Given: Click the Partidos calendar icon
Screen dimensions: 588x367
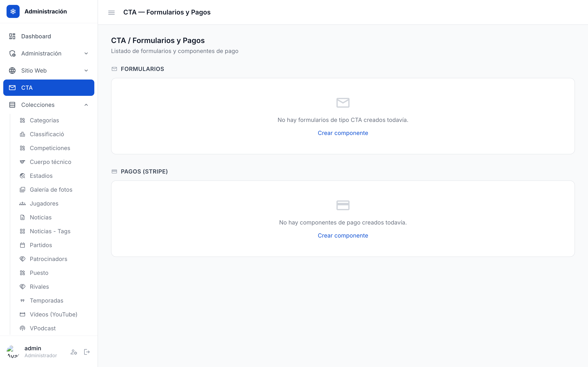Looking at the screenshot, I should pos(22,245).
